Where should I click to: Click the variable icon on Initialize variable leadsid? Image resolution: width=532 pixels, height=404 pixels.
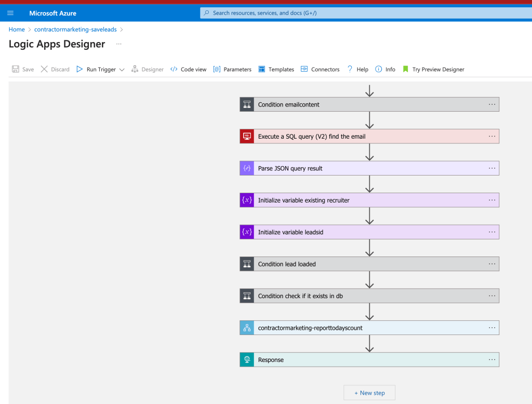point(247,232)
